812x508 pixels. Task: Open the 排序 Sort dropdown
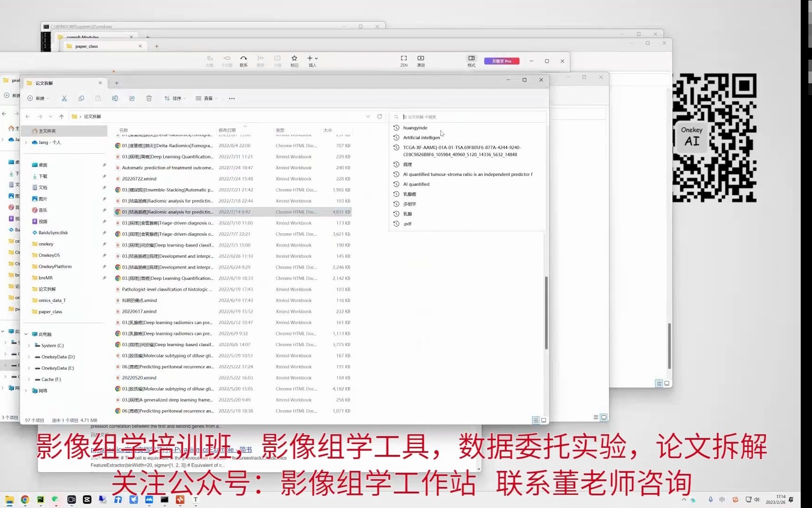click(175, 98)
